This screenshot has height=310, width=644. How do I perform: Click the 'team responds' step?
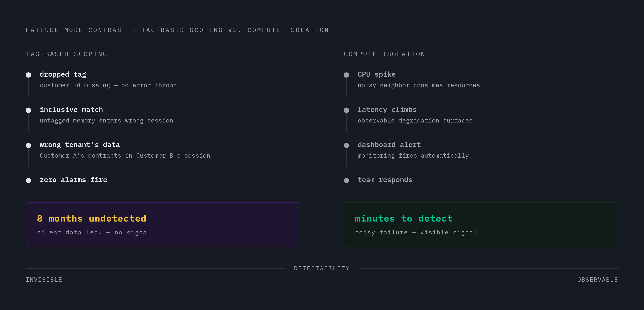point(385,180)
